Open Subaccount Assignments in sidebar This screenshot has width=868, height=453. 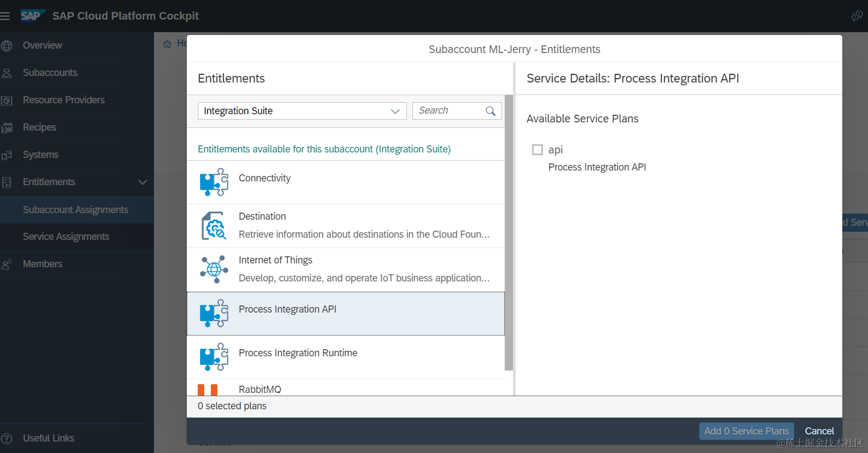coord(75,210)
